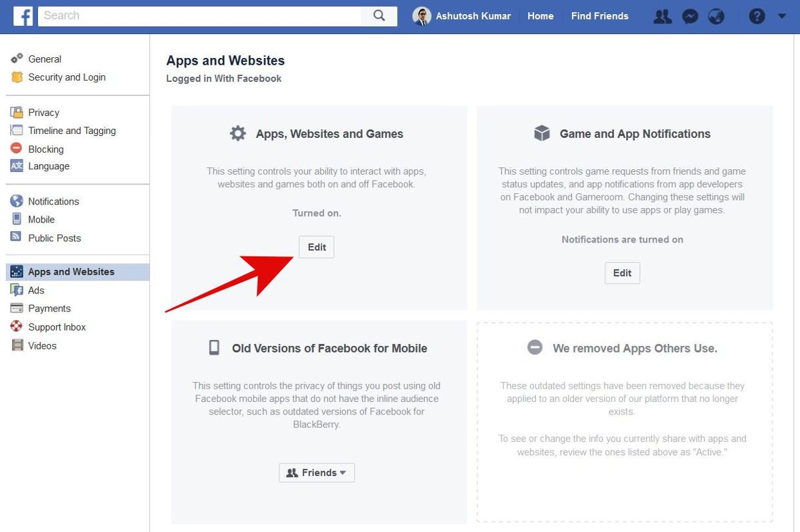Click the Apps and Websites page heading
The image size is (800, 532).
(x=225, y=61)
